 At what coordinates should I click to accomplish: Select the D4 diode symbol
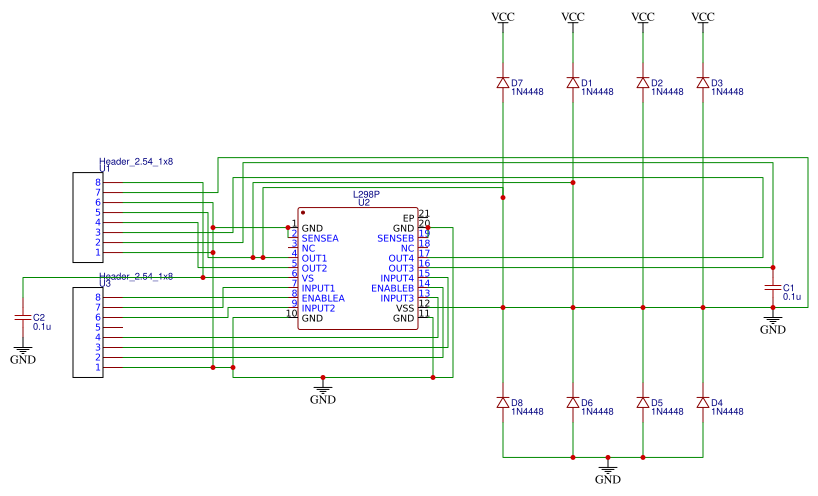pyautogui.click(x=703, y=402)
